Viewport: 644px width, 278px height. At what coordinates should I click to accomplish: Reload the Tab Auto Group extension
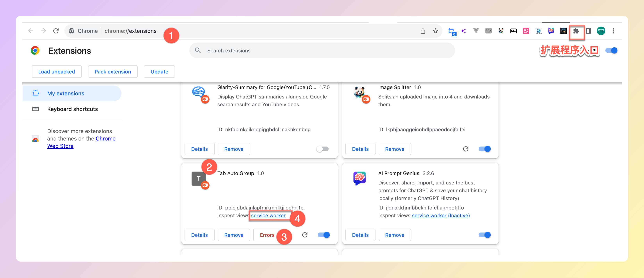point(304,235)
